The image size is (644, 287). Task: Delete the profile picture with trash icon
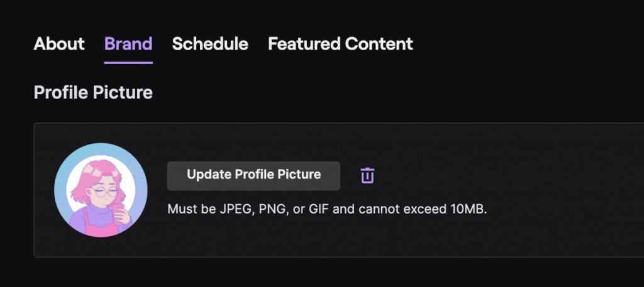(x=367, y=175)
